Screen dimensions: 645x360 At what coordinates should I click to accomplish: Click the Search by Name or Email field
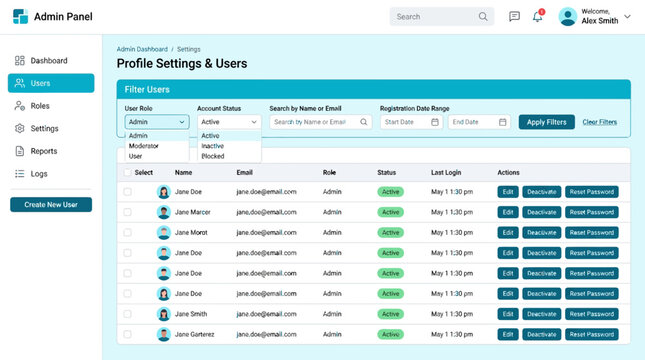320,122
